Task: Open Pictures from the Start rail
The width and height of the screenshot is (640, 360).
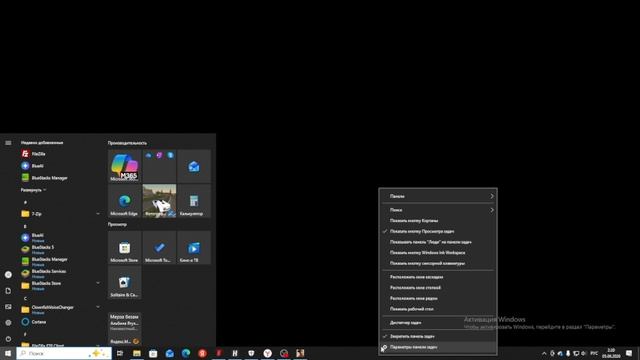Action: 8,307
